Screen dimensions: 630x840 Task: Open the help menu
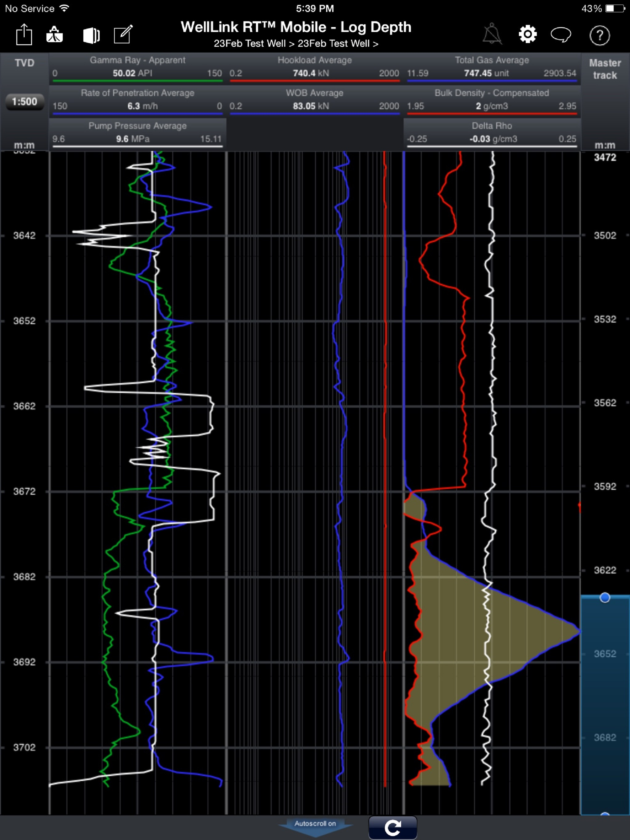(x=600, y=36)
